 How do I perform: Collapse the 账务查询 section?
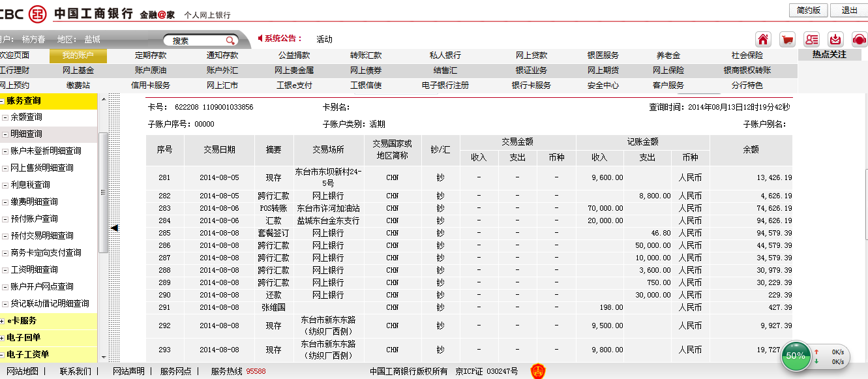click(x=3, y=101)
